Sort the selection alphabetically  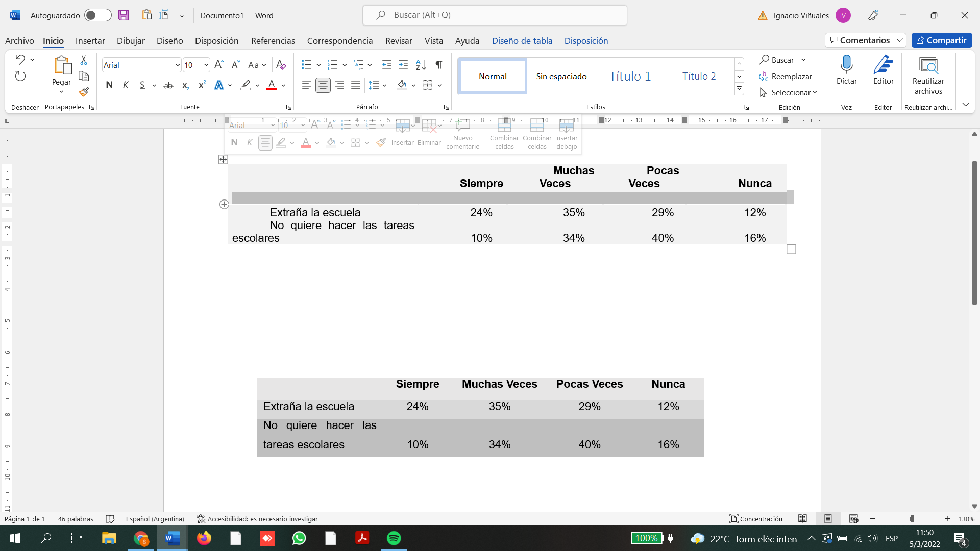click(x=421, y=65)
